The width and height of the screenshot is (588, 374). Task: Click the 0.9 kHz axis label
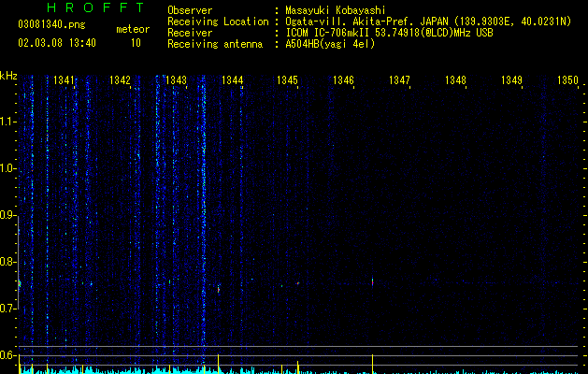point(7,215)
